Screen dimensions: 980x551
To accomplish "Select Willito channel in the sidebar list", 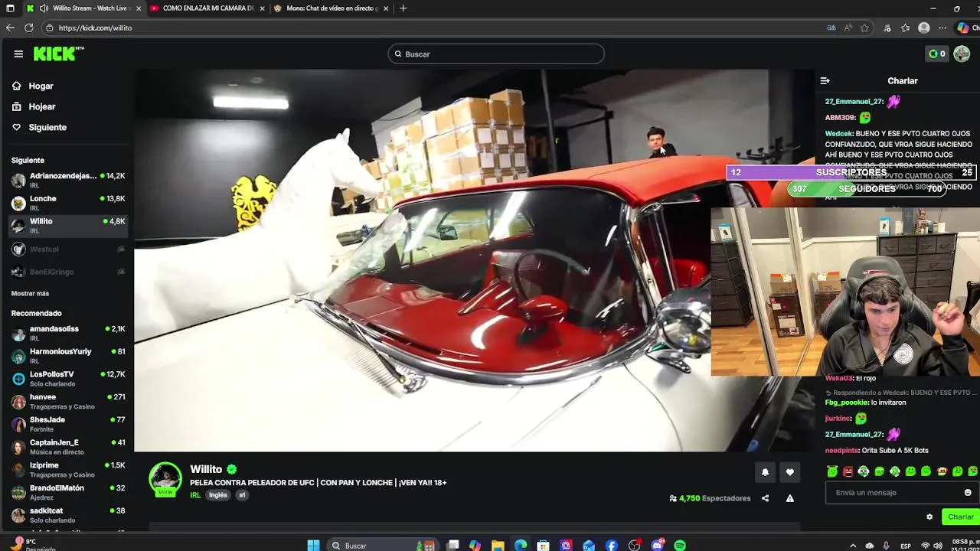I will click(x=68, y=226).
